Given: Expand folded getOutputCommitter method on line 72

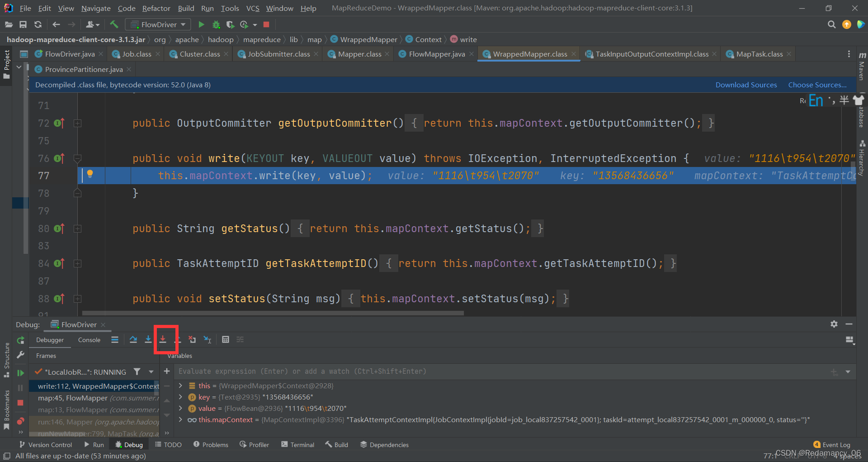Looking at the screenshot, I should [78, 123].
